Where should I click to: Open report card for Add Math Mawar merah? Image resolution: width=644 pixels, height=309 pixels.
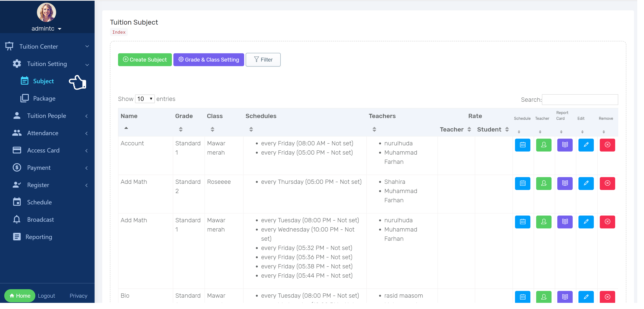pyautogui.click(x=565, y=222)
